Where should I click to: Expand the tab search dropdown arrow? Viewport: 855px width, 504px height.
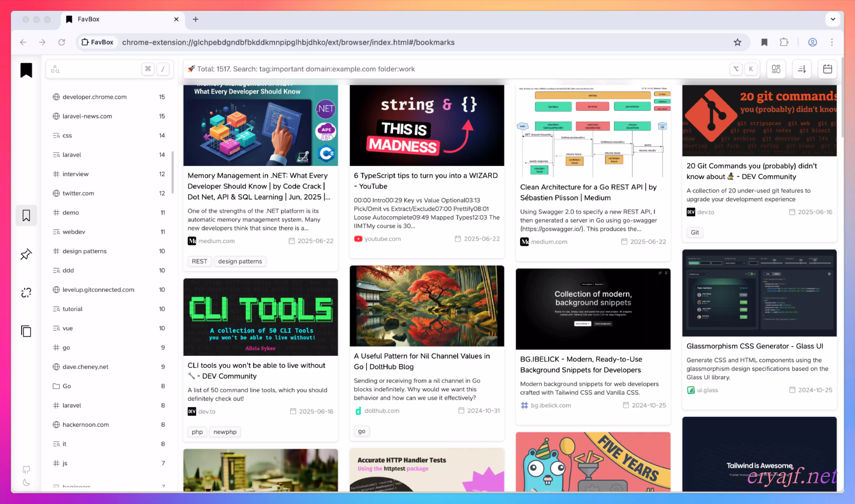[833, 19]
